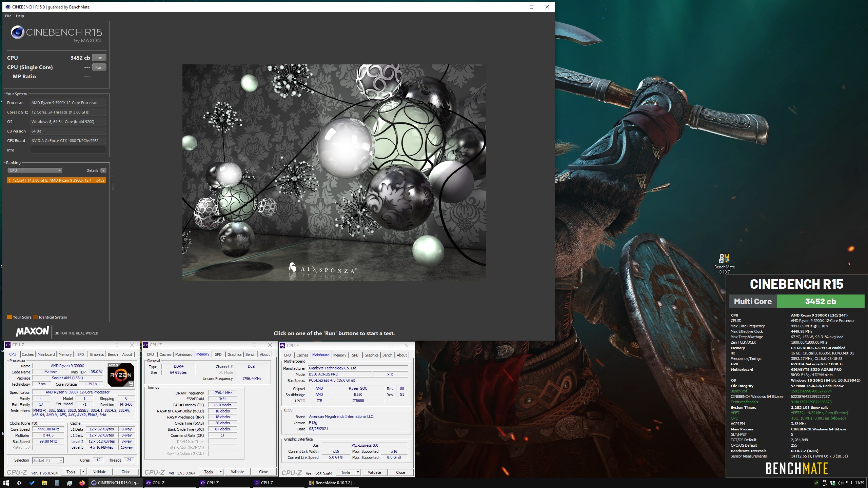The image size is (868, 488).
Task: Open the Socket #1 selection dropdown
Action: 48,460
